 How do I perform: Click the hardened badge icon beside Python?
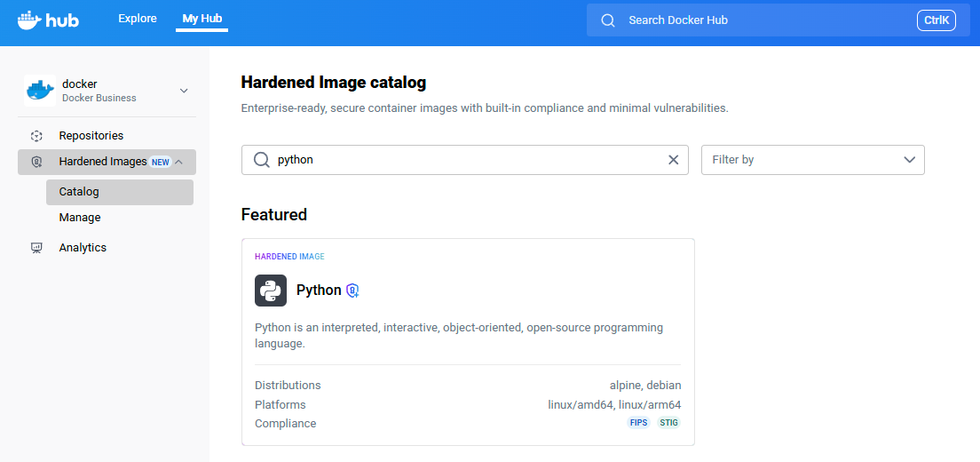point(352,291)
